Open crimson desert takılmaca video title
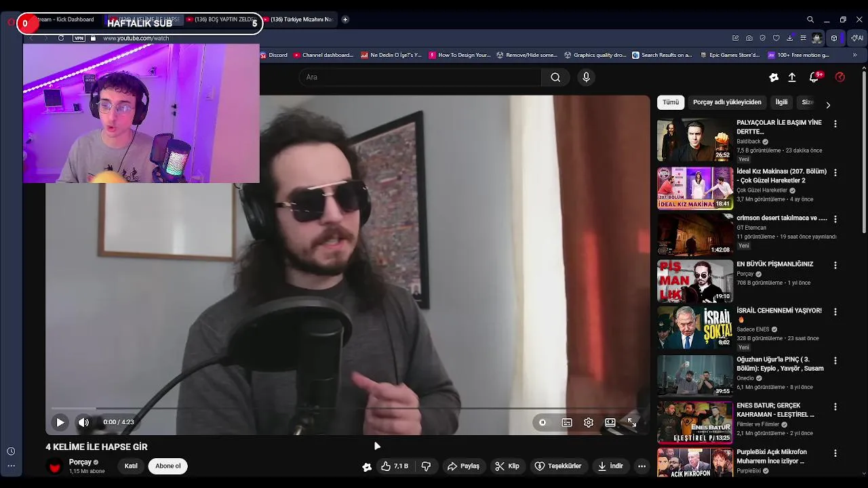Image resolution: width=868 pixels, height=488 pixels. pos(781,218)
